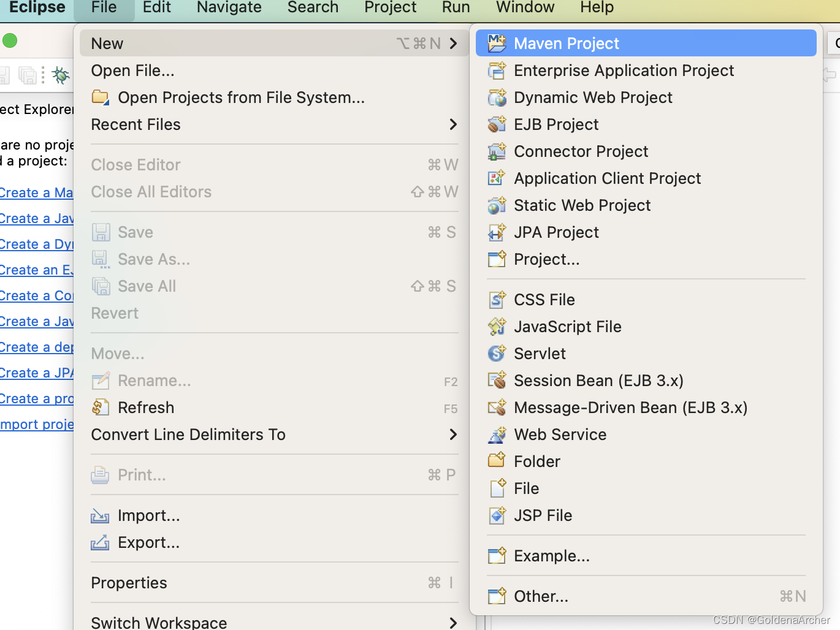Click the CSS File icon
The height and width of the screenshot is (630, 840).
point(497,300)
